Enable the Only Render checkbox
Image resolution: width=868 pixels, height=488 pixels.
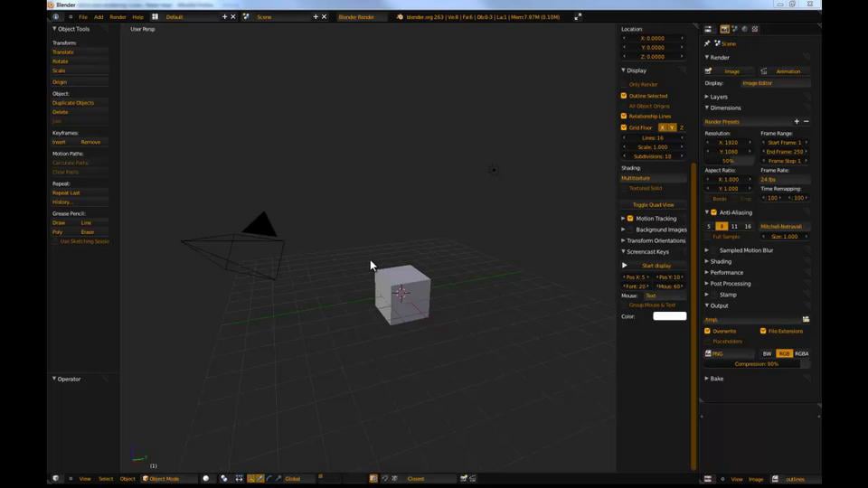coord(624,85)
